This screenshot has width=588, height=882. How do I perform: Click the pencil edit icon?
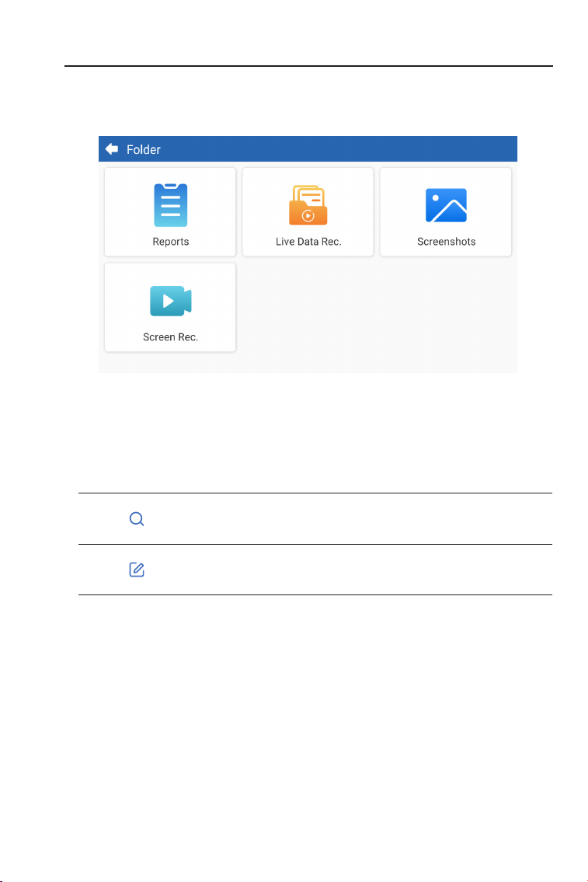coord(137,570)
